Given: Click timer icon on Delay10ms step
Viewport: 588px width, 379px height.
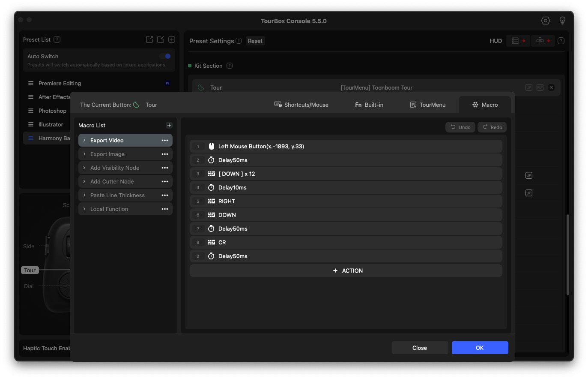Looking at the screenshot, I should tap(211, 187).
